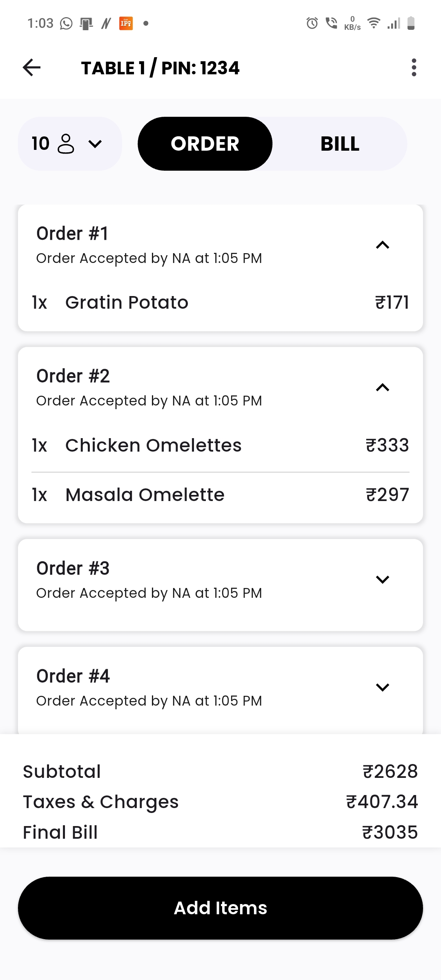Viewport: 441px width, 980px height.
Task: Collapse Order #2 with its chevron
Action: click(383, 388)
